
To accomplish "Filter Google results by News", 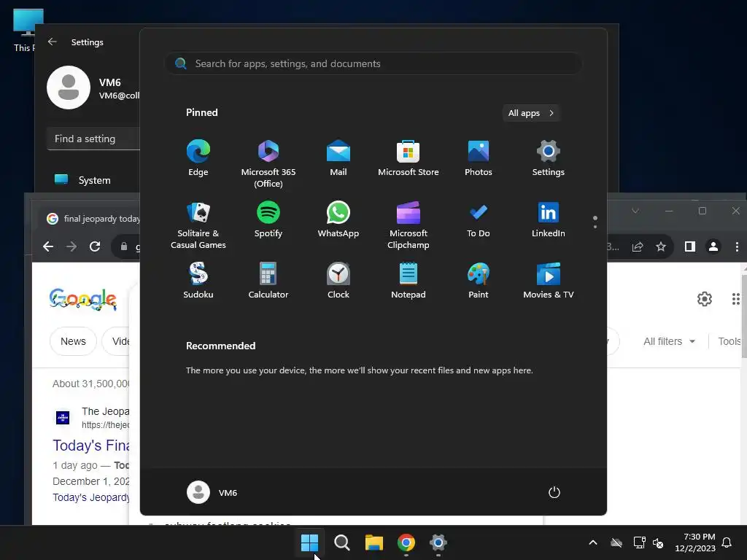I will click(73, 341).
